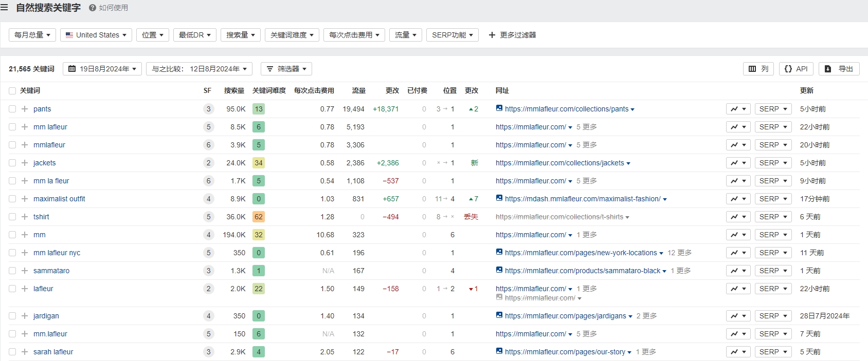
Task: Click the how-to-use help icon
Action: pyautogui.click(x=93, y=8)
